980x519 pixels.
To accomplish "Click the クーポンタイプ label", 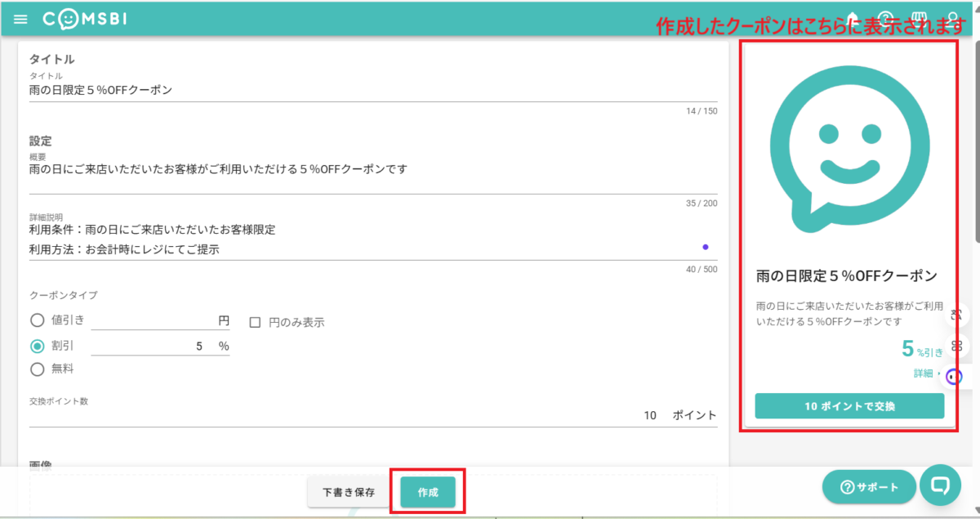I will pyautogui.click(x=63, y=295).
